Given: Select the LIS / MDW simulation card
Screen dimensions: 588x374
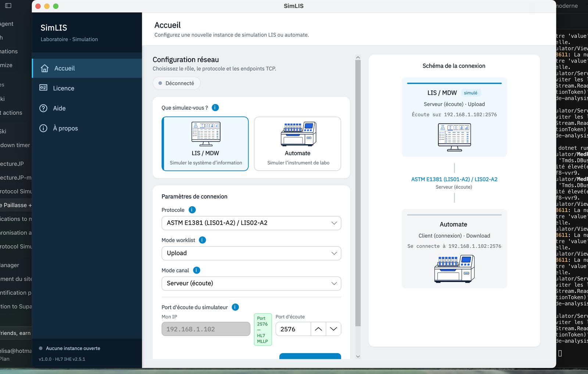Looking at the screenshot, I should click(x=205, y=144).
